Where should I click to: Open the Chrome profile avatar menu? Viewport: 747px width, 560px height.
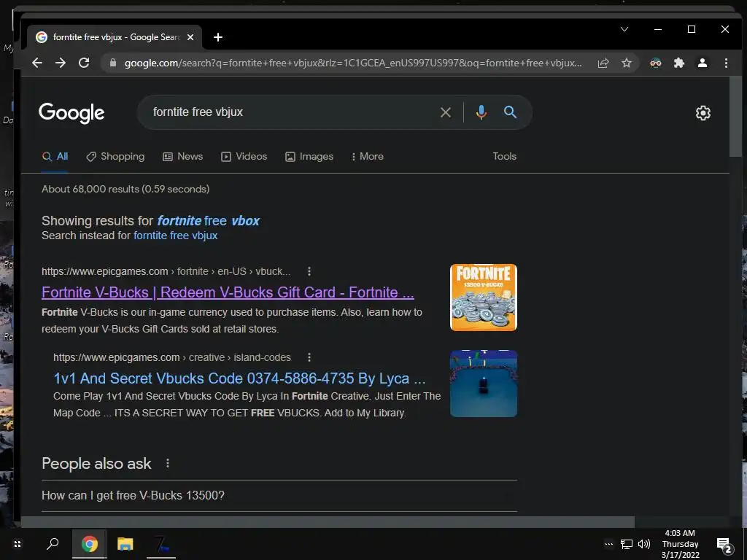(703, 63)
